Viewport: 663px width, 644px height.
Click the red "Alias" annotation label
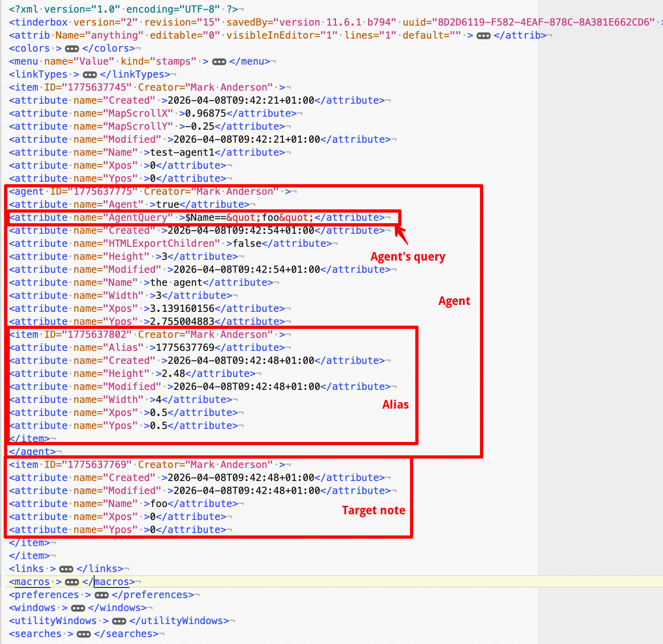[x=395, y=405]
